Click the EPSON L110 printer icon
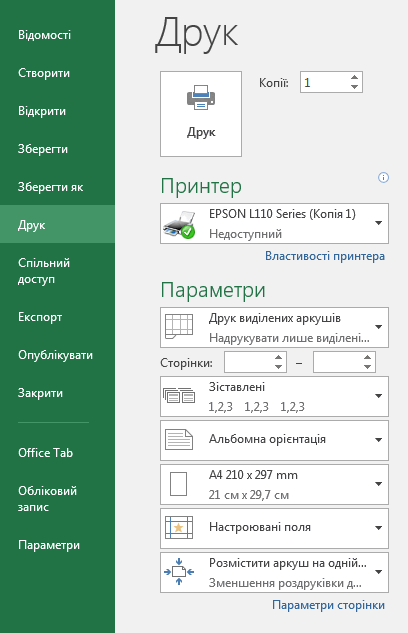 pos(179,224)
